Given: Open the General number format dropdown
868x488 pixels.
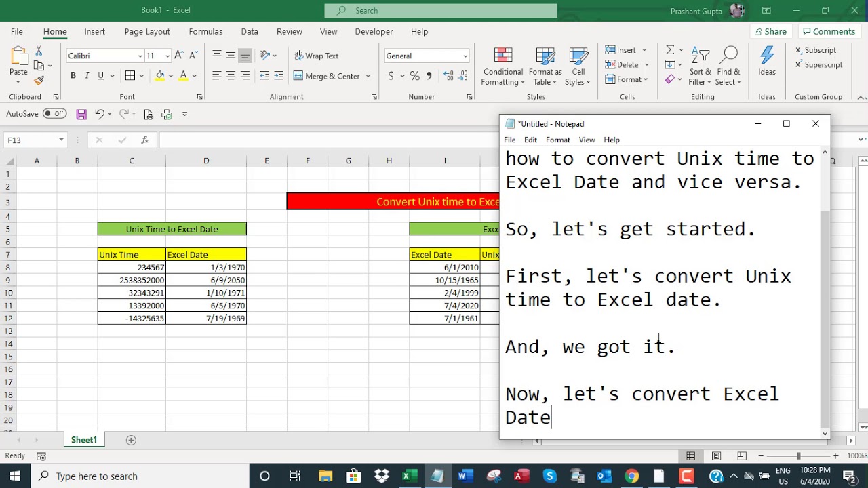Looking at the screenshot, I should pos(465,56).
